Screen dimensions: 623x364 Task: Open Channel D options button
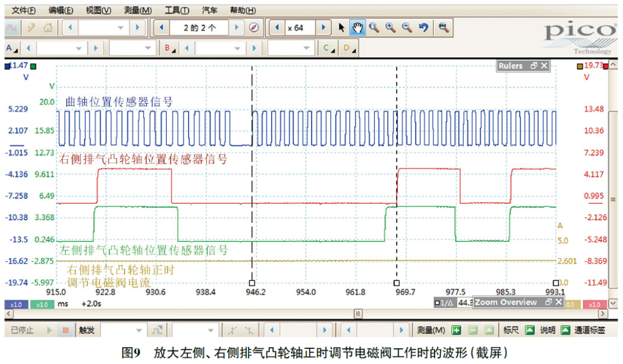coord(349,48)
